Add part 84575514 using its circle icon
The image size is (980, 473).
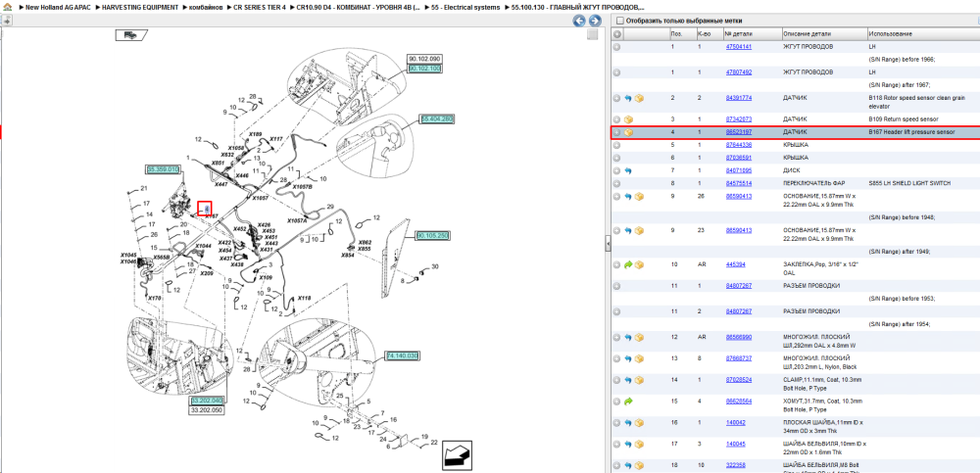point(616,184)
